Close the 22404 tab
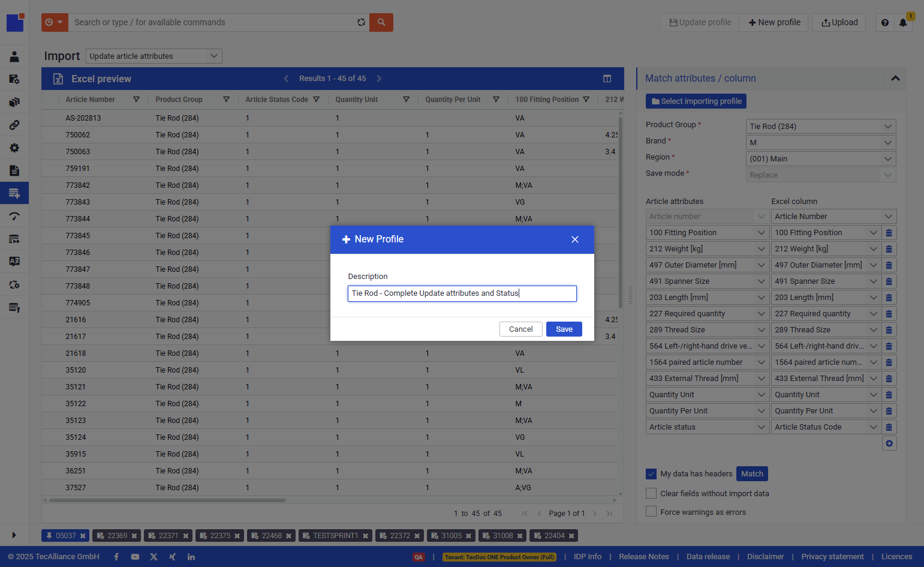This screenshot has width=924, height=567. pos(571,536)
